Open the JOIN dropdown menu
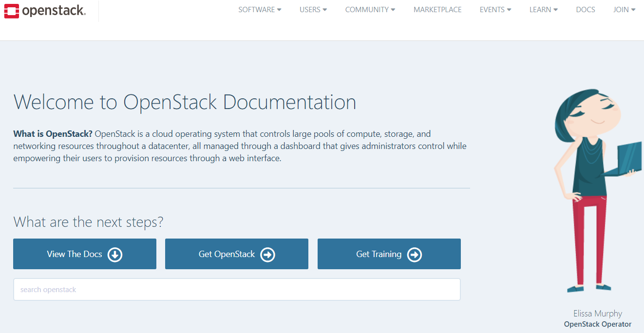644x333 pixels. 625,10
